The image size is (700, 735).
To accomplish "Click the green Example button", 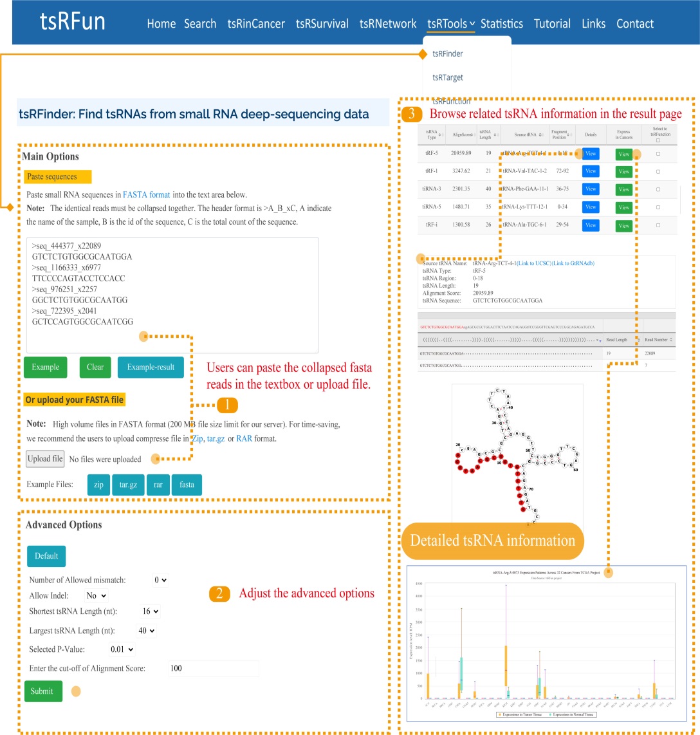I will point(46,367).
